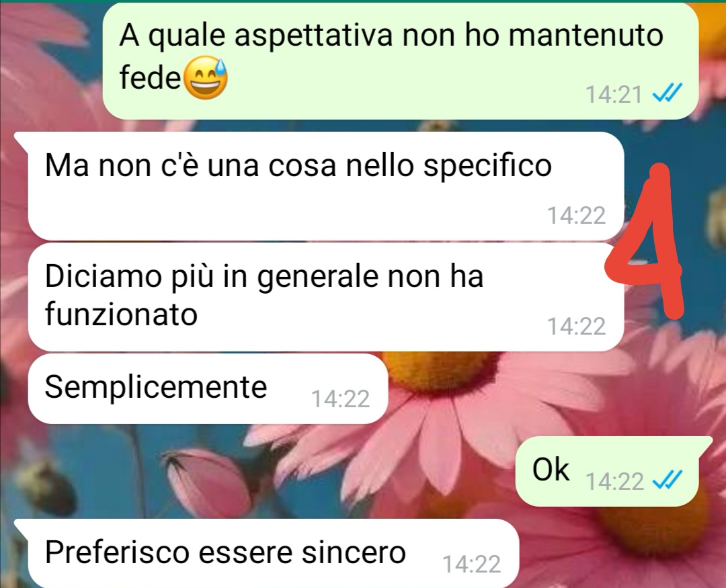The image size is (726, 588).
Task: Tap the word "funzionato" in the received message
Action: coord(121,314)
